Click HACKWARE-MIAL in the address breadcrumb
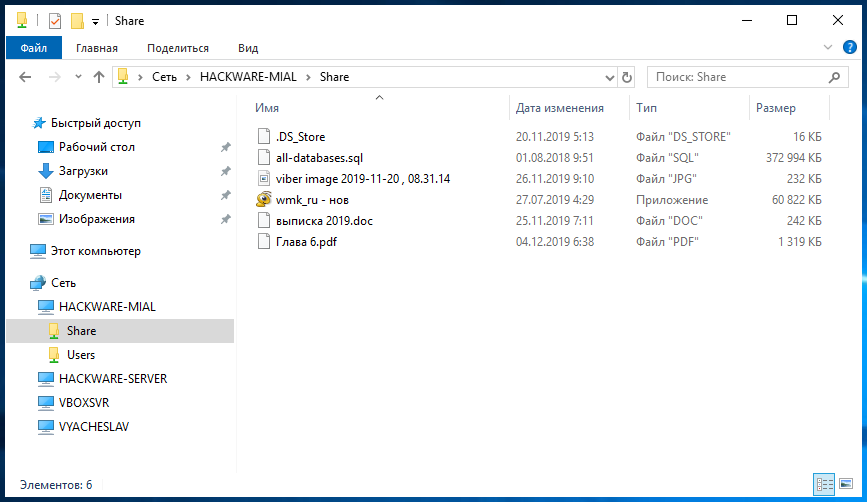The image size is (867, 502). tap(253, 77)
